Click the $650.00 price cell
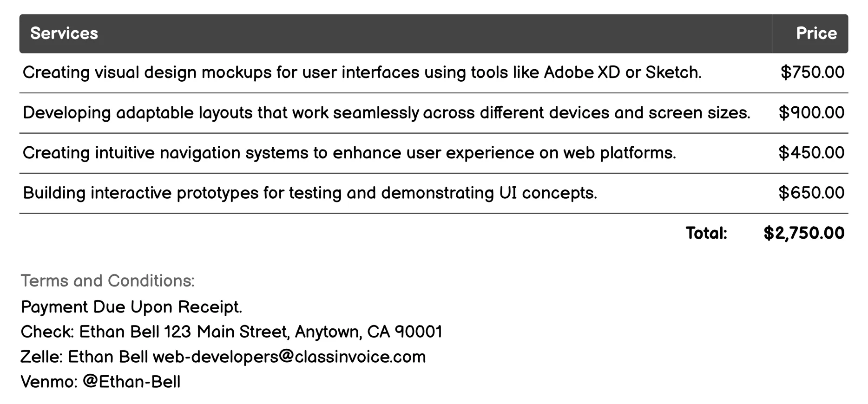 [x=811, y=193]
